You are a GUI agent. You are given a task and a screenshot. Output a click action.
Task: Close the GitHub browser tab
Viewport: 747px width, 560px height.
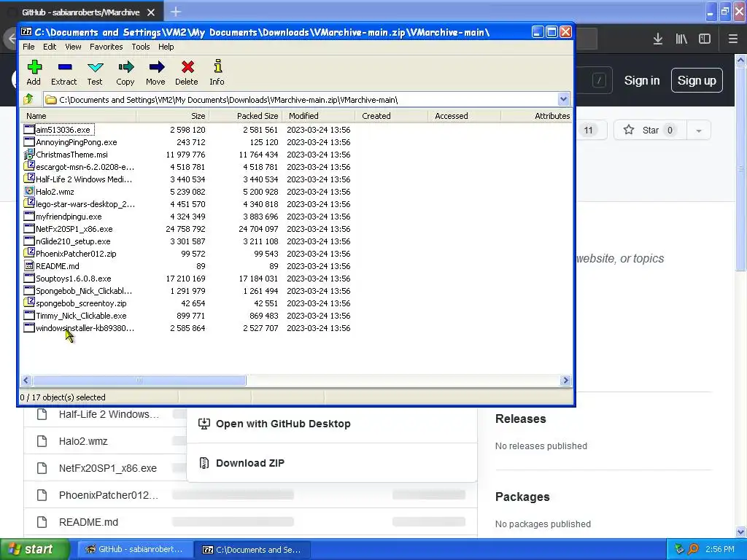151,12
